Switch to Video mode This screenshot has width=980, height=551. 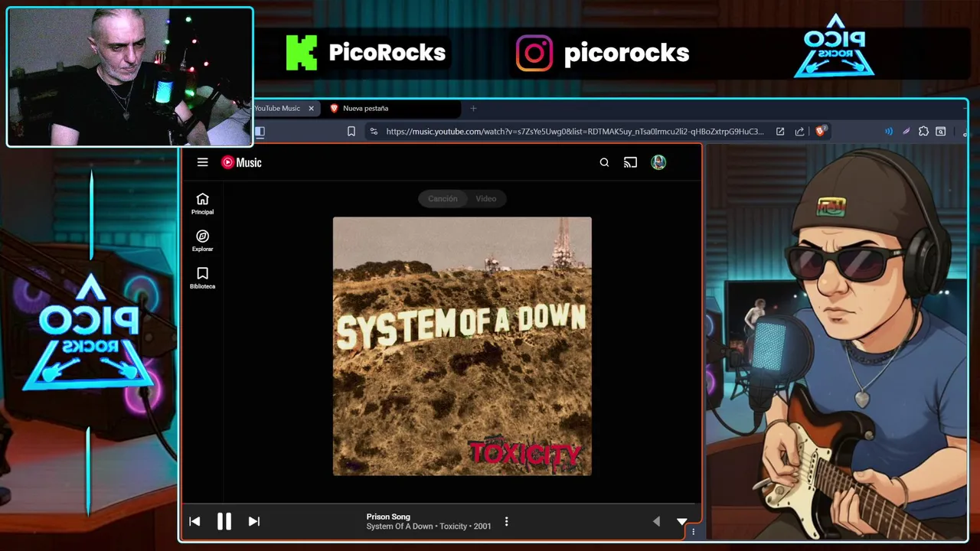(486, 199)
